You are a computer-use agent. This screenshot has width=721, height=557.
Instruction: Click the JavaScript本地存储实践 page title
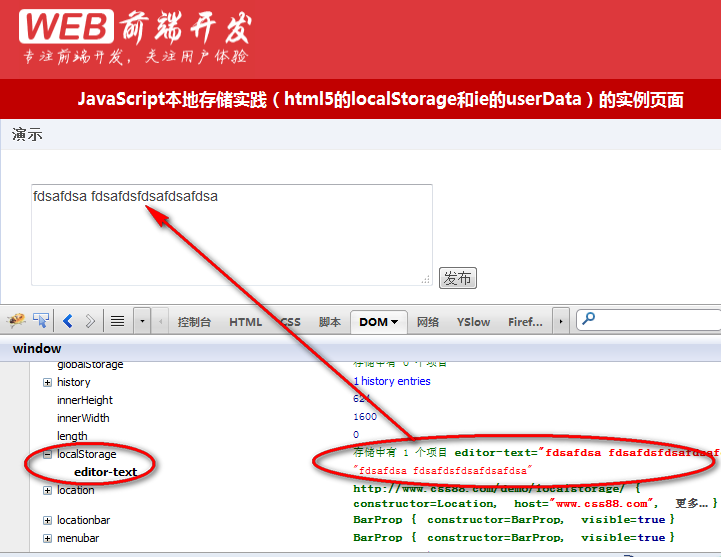tap(380, 99)
